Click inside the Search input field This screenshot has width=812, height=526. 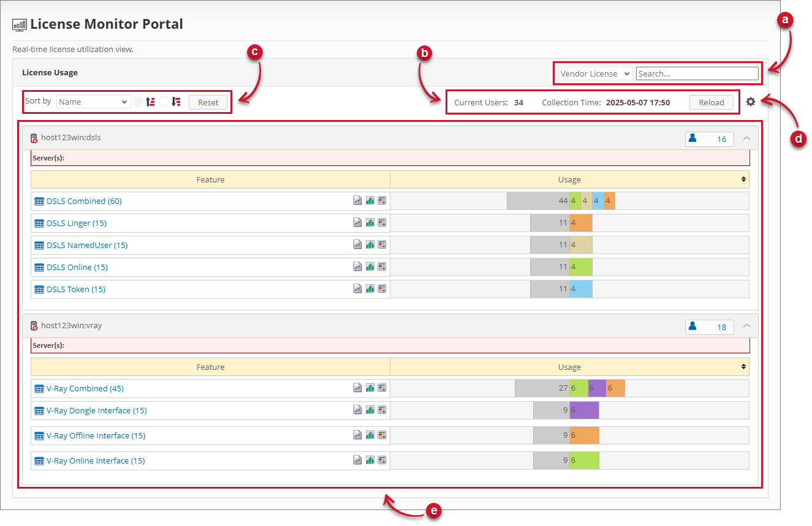(x=697, y=73)
